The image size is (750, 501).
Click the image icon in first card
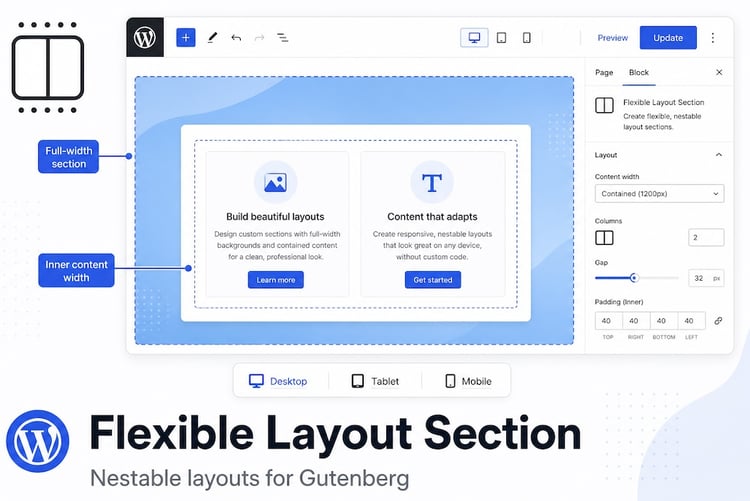[276, 182]
